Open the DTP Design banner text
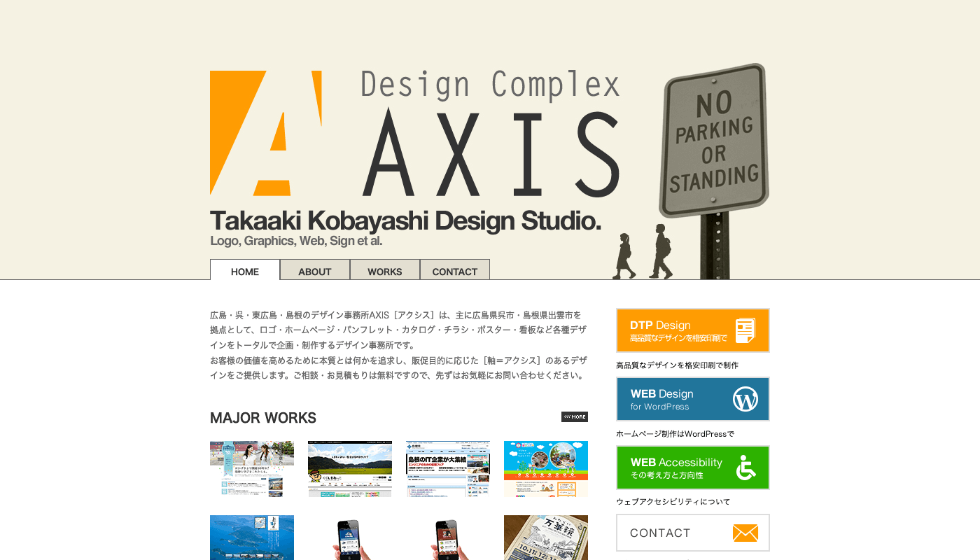This screenshot has width=980, height=560. pyautogui.click(x=672, y=330)
